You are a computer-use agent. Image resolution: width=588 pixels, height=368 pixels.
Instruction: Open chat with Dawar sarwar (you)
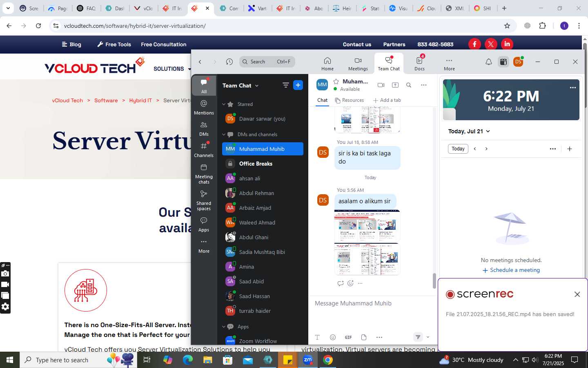click(263, 119)
